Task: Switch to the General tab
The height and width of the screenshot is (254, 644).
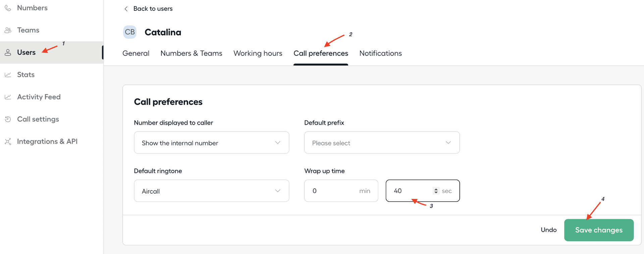Action: [136, 53]
